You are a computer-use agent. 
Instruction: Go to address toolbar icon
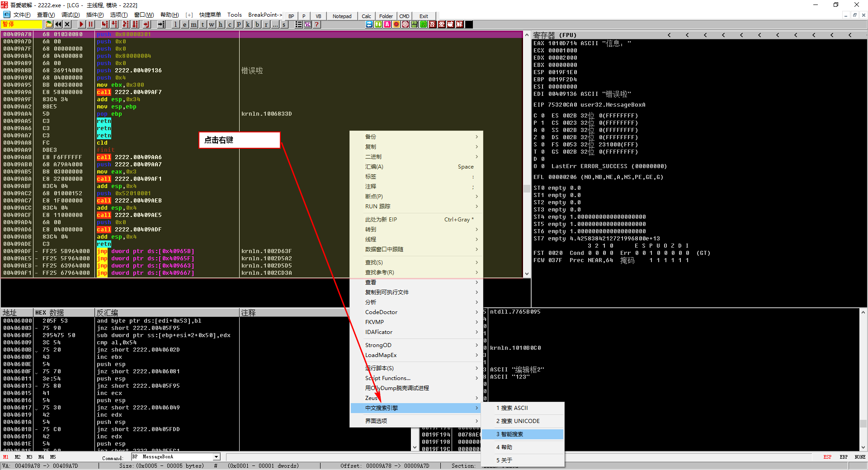coord(161,24)
